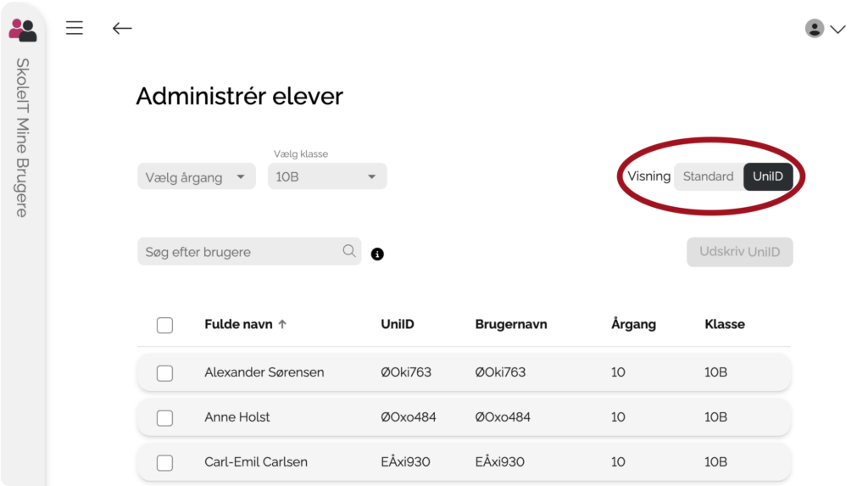Tick the select-all checkbox in header

164,325
